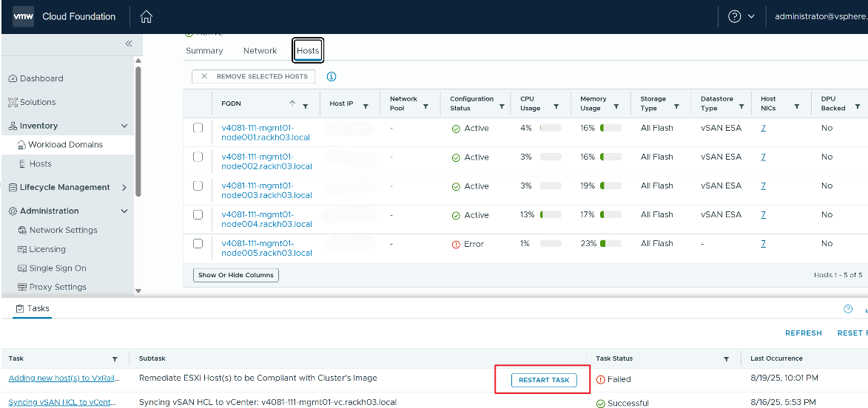Click the info icon beside Remove Selected Hosts

tap(332, 76)
